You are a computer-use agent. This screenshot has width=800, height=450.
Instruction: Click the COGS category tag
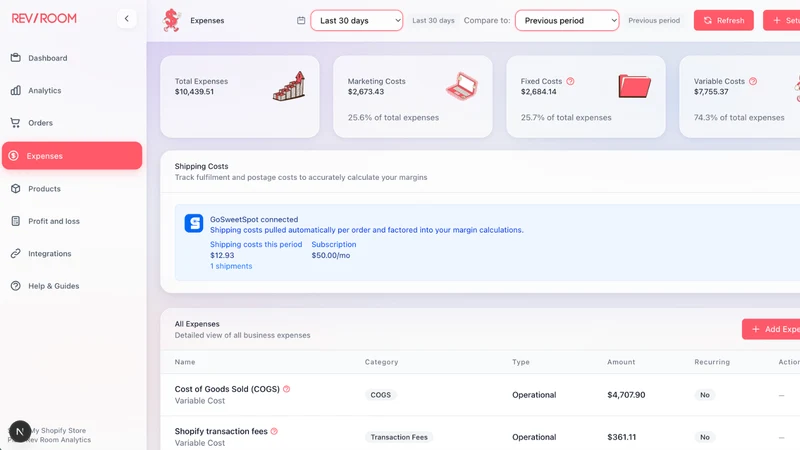[381, 395]
